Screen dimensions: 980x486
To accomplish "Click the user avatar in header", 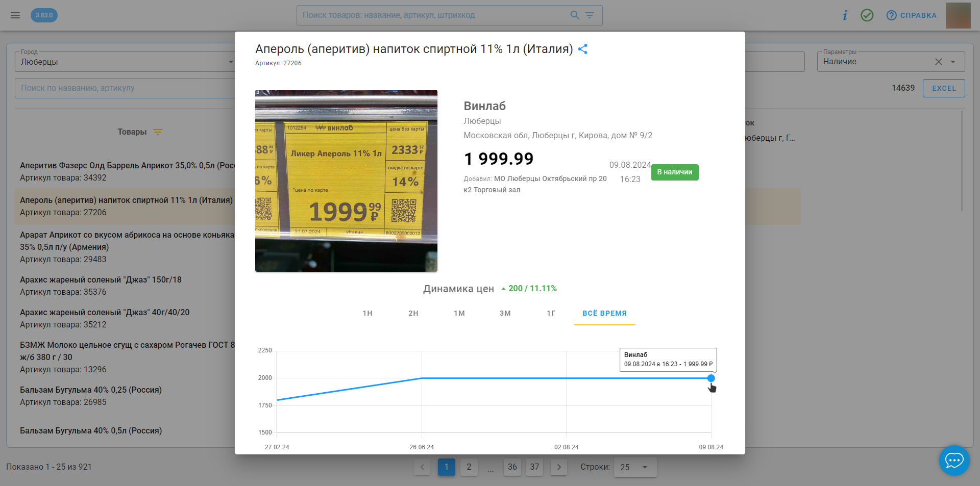I will [958, 15].
